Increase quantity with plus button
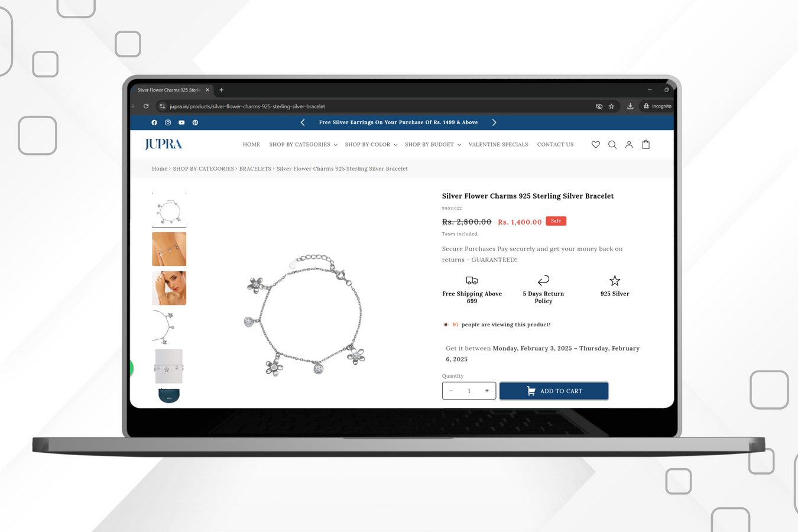 (x=487, y=391)
